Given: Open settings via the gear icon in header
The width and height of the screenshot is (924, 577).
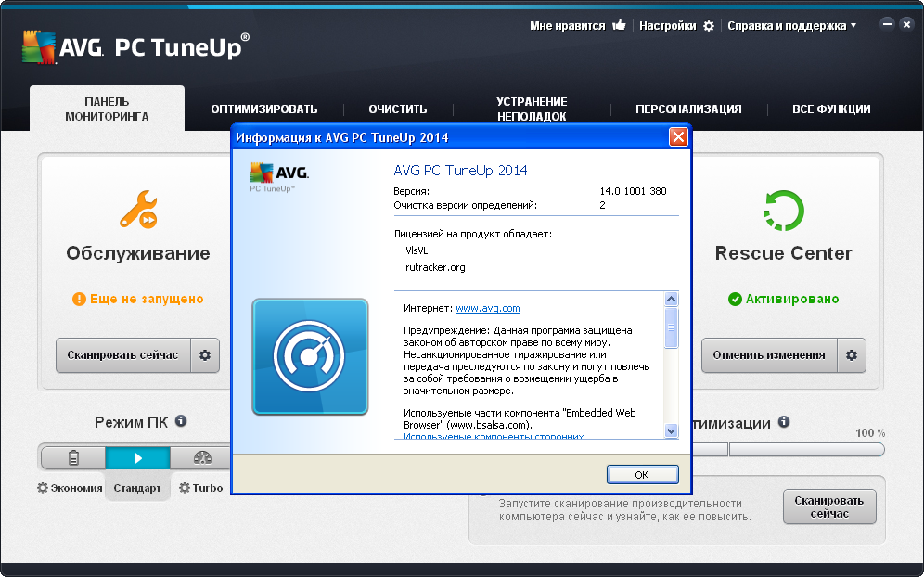Looking at the screenshot, I should point(709,26).
